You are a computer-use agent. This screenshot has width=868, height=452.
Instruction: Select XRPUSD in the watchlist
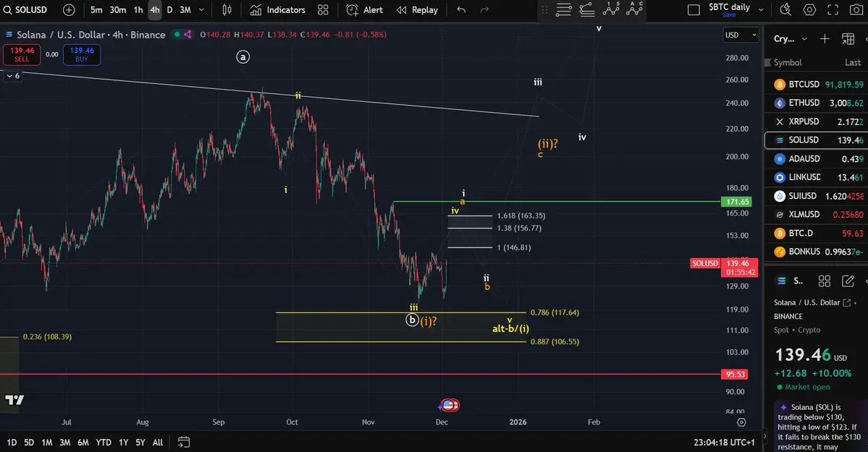(x=817, y=121)
